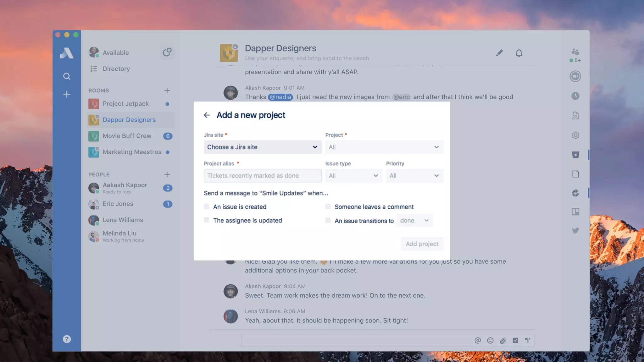Click the help question mark icon
The width and height of the screenshot is (644, 362).
point(67,339)
